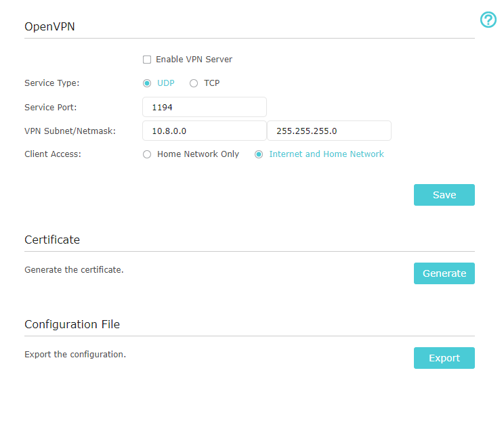Click the OpenVPN section heading
The height and width of the screenshot is (425, 504).
tap(49, 27)
